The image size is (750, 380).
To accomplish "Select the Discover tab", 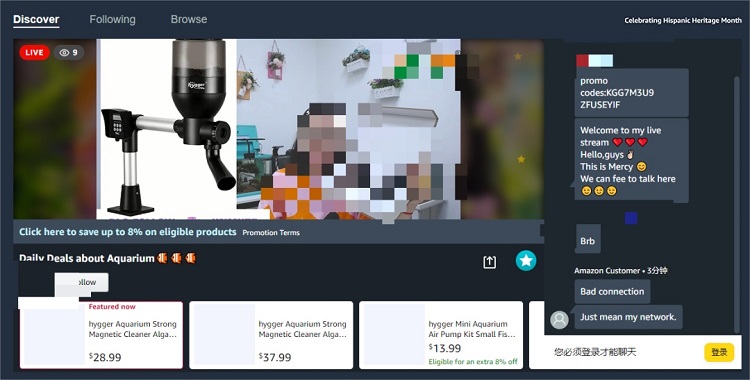I will 36,20.
